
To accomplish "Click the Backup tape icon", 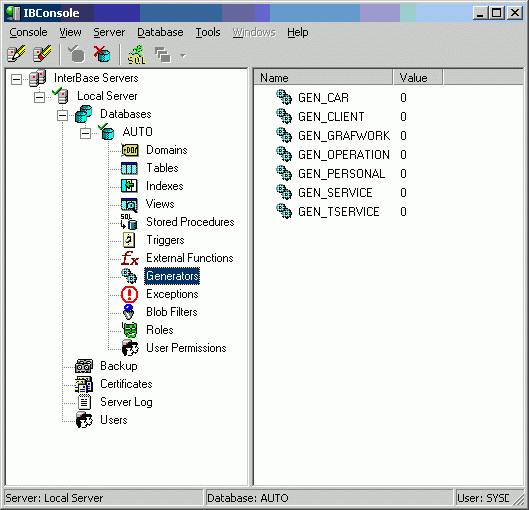I will coord(84,366).
